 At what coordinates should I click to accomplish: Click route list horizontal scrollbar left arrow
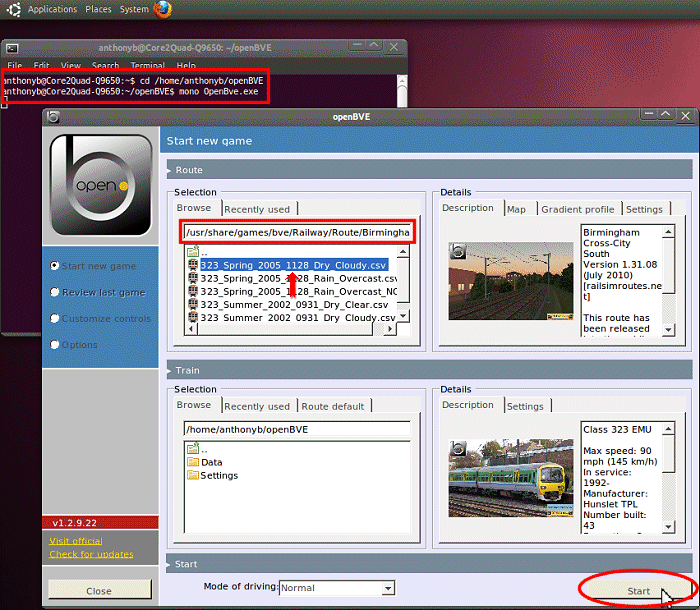191,329
